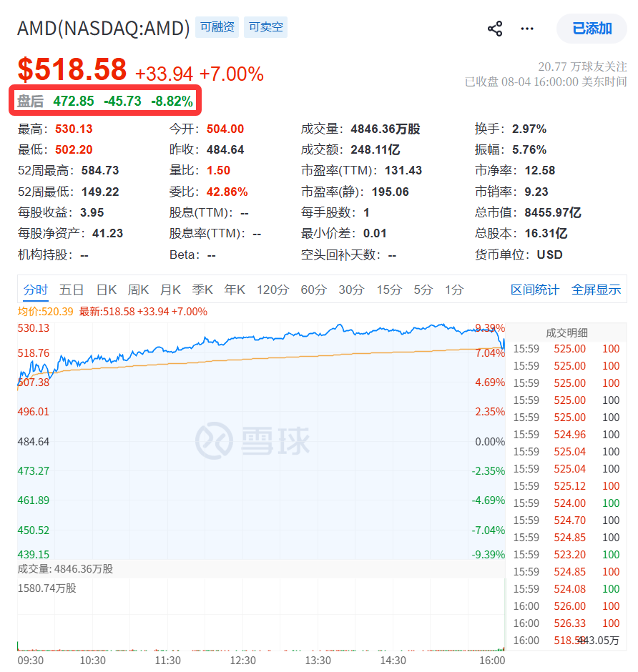638x672 pixels.
Task: Click the 52周最低 value 149.22
Action: pos(100,192)
